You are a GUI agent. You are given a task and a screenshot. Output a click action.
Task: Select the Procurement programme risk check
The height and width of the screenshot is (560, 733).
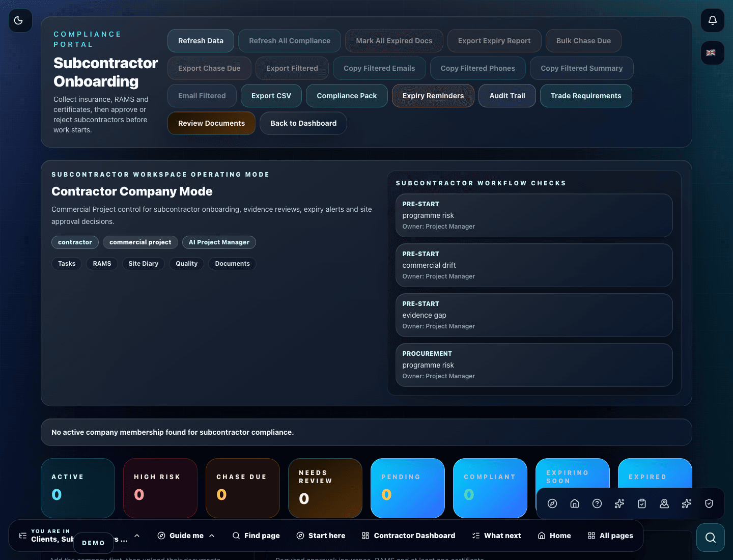coord(534,365)
